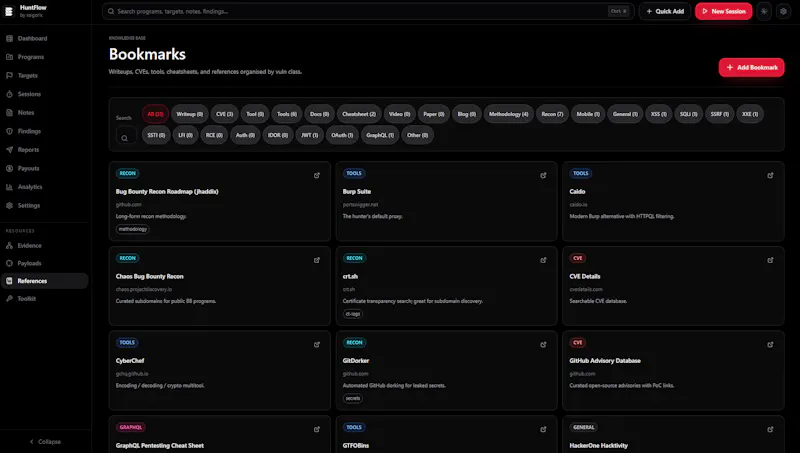The height and width of the screenshot is (453, 800).
Task: Open external link icon on Caido card
Action: 770,175
